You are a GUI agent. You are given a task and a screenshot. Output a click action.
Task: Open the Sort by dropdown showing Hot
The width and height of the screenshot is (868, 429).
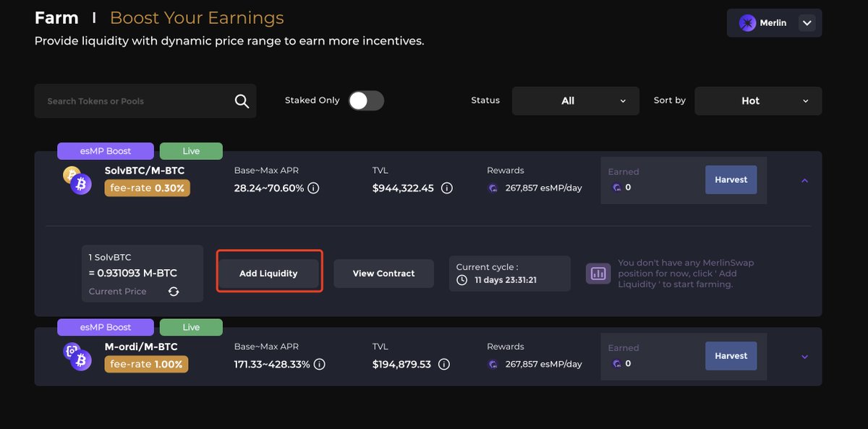pyautogui.click(x=758, y=101)
